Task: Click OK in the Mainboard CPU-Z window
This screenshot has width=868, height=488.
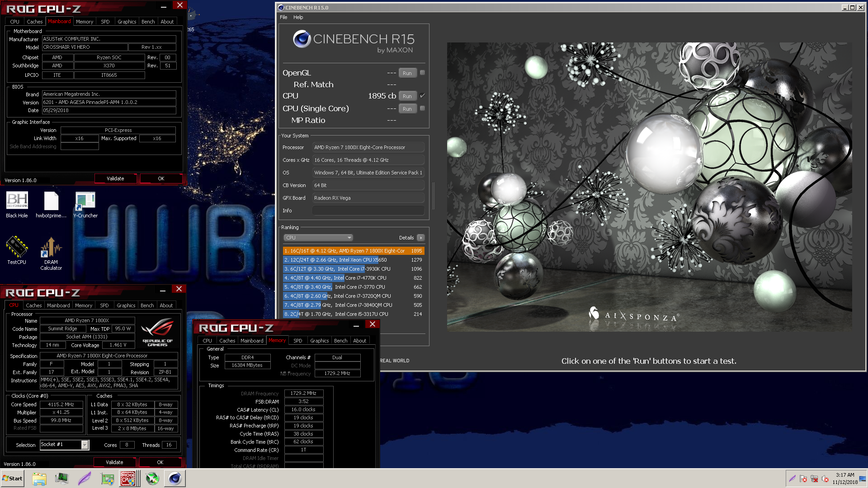Action: [161, 178]
